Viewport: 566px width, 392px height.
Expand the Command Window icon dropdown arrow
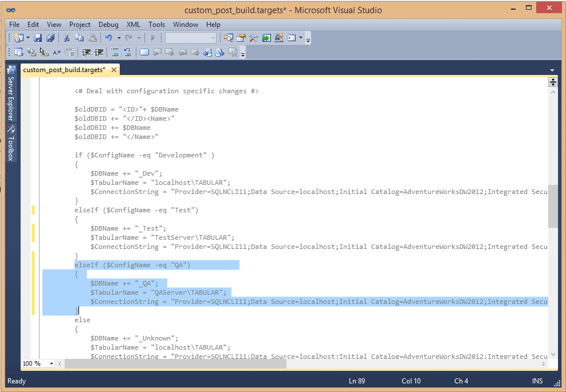click(300, 38)
